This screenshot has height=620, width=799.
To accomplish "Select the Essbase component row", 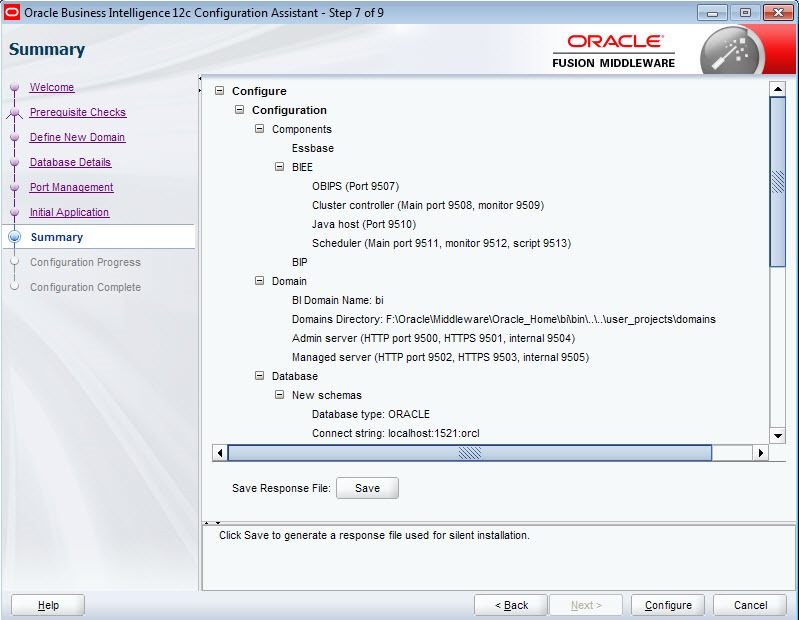I will [x=313, y=148].
